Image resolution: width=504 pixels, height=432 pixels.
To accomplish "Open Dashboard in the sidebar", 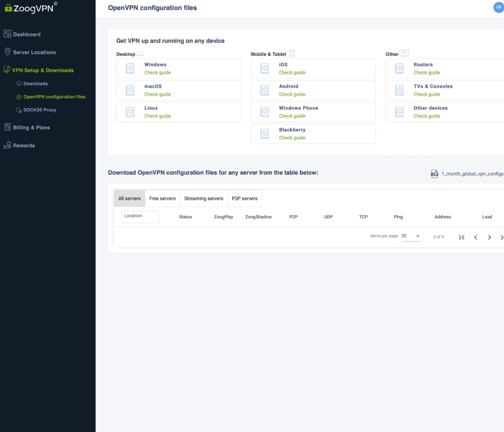I will (x=27, y=34).
